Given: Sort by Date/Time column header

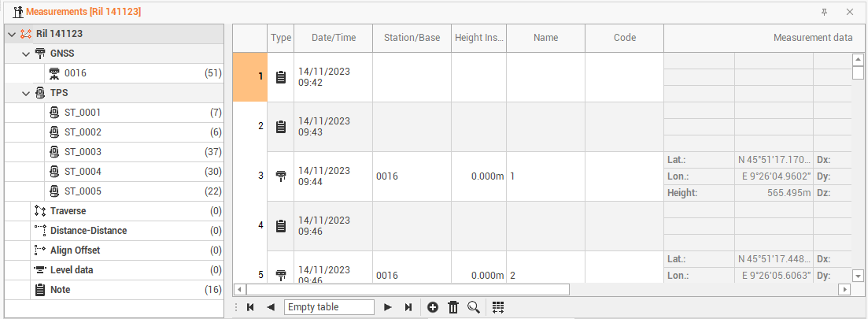Looking at the screenshot, I should 333,38.
